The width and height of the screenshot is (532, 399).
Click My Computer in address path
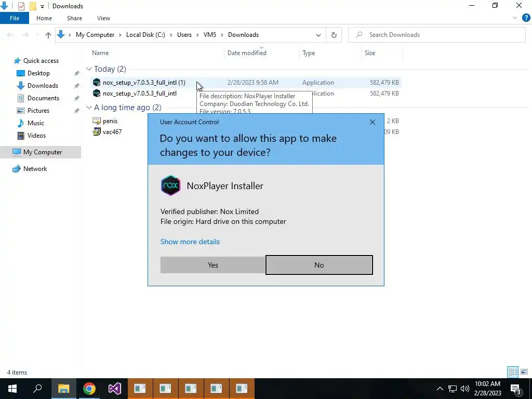pos(95,35)
